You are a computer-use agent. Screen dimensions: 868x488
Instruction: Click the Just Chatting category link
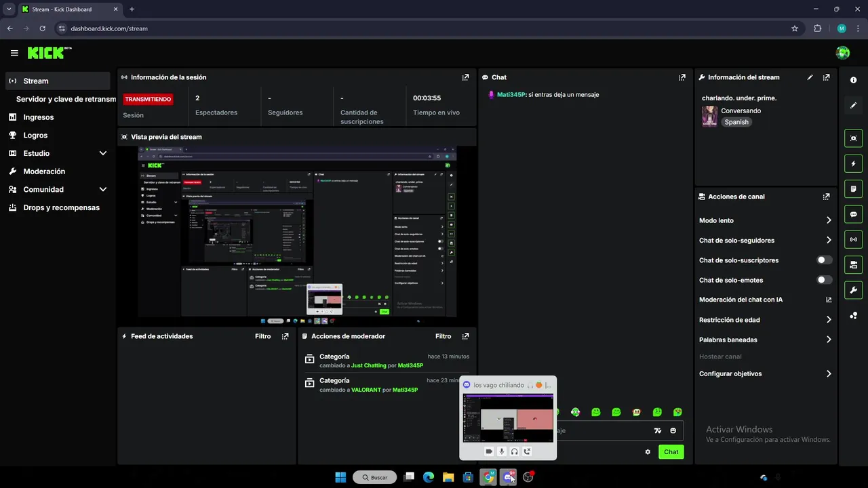click(369, 365)
